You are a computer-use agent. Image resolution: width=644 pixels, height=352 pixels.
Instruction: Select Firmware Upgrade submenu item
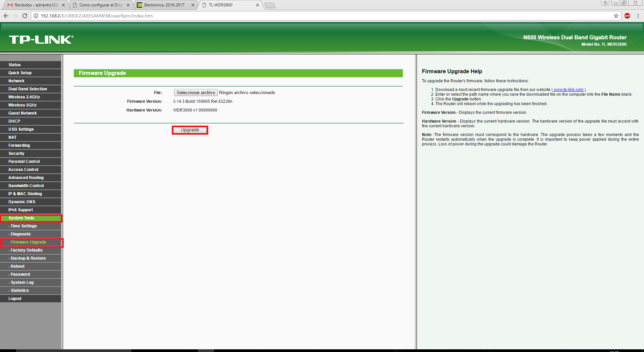[31, 242]
